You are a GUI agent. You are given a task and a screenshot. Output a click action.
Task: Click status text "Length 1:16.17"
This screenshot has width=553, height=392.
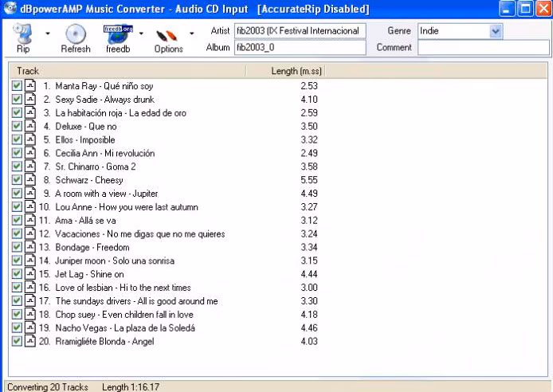coord(131,386)
